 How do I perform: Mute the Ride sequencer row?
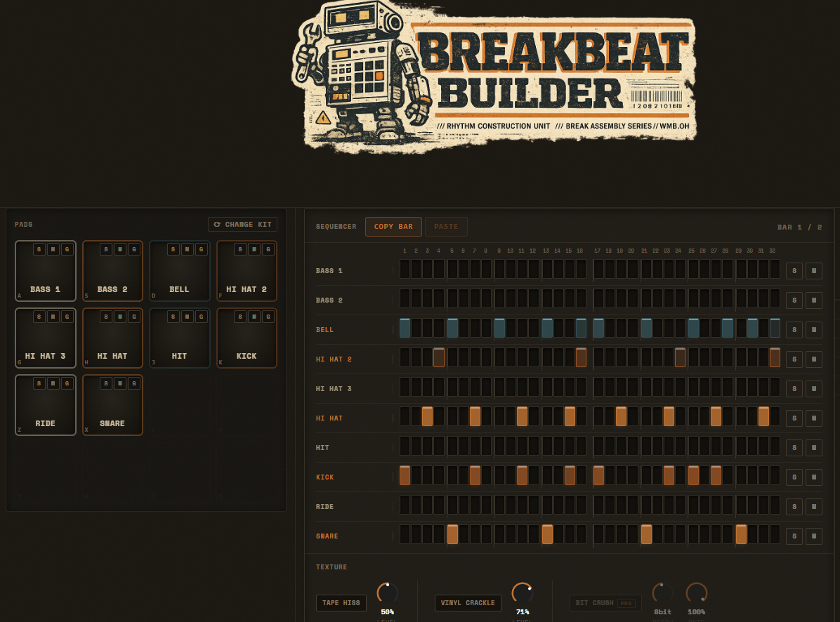(814, 506)
